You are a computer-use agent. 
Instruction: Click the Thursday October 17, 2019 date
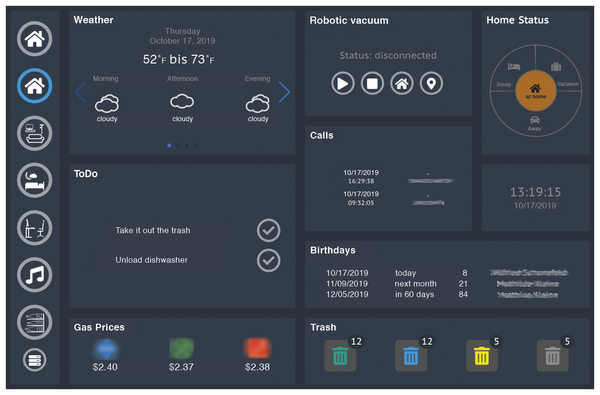pyautogui.click(x=183, y=36)
